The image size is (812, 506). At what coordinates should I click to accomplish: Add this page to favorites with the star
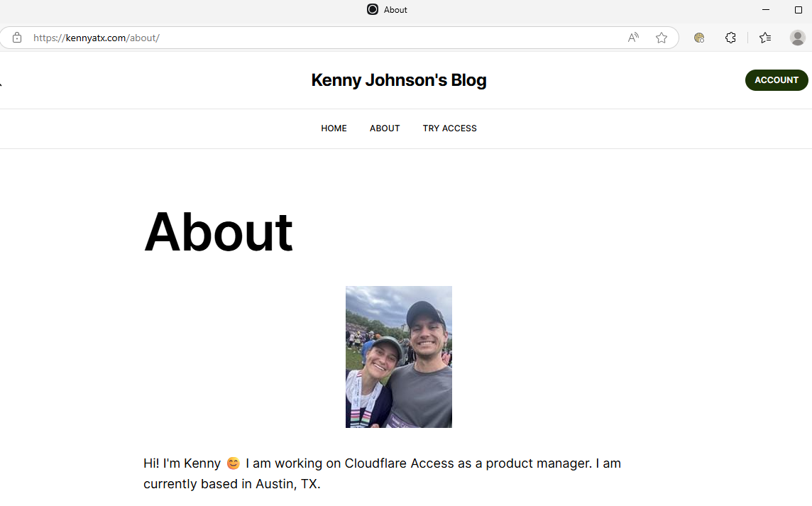click(662, 38)
